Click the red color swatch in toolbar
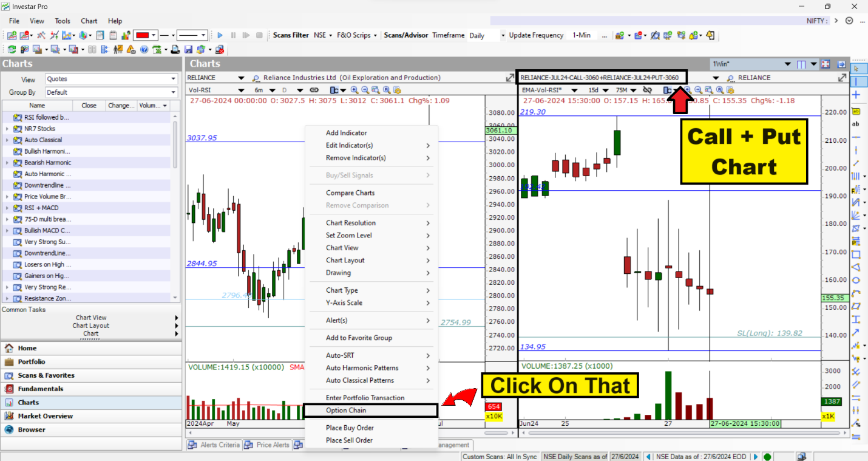This screenshot has width=868, height=461. click(x=143, y=36)
